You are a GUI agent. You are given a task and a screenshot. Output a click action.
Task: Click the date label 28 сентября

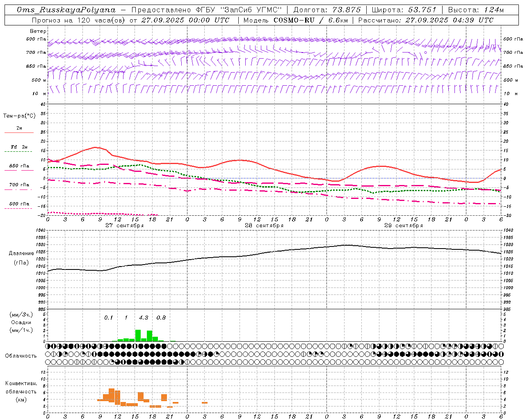[x=264, y=226]
